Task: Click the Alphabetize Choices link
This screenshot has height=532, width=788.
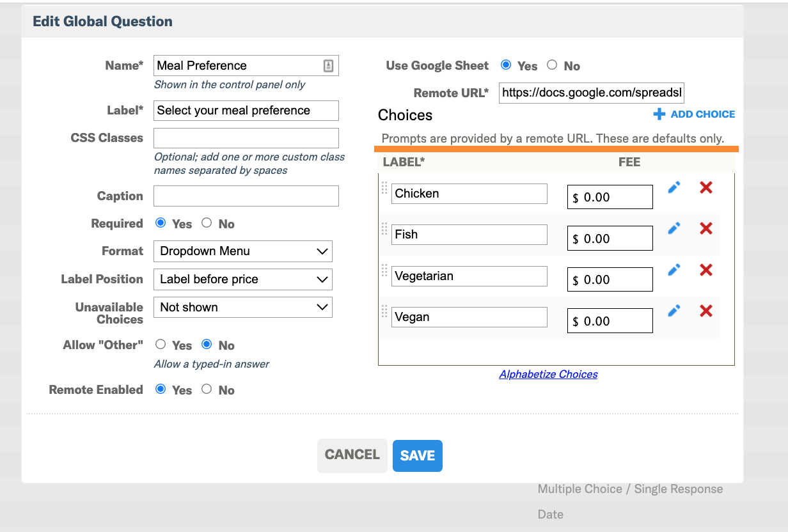Action: point(548,374)
